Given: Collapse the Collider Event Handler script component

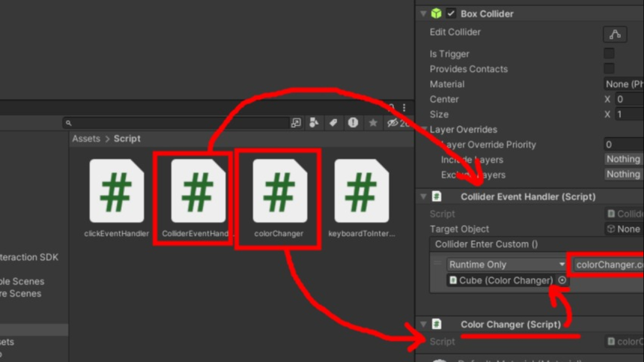Looking at the screenshot, I should point(423,197).
